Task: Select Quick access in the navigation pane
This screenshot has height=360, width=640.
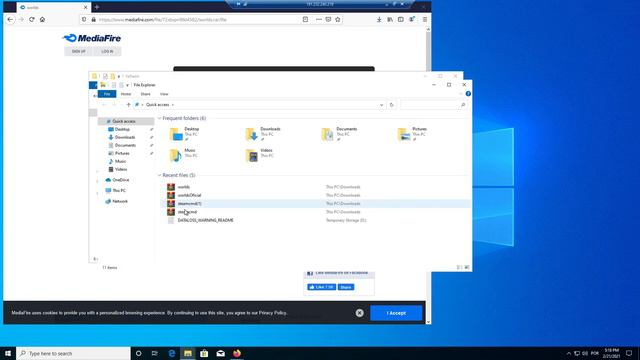Action: (x=124, y=121)
